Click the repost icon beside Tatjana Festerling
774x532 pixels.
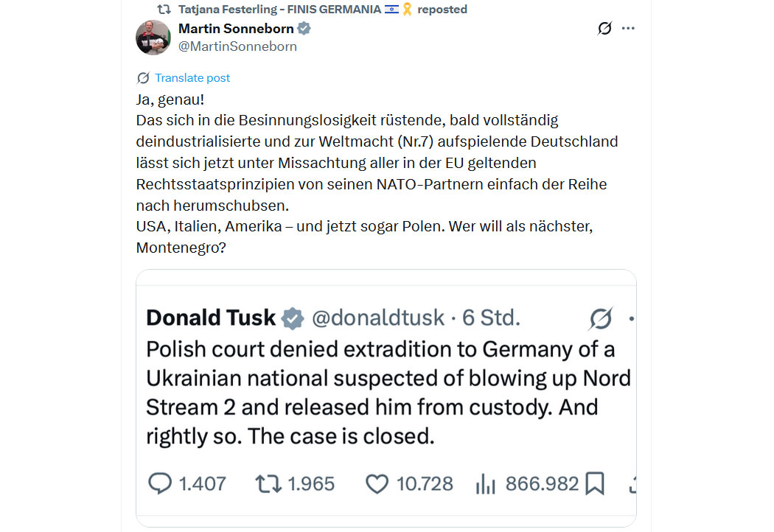tap(164, 10)
